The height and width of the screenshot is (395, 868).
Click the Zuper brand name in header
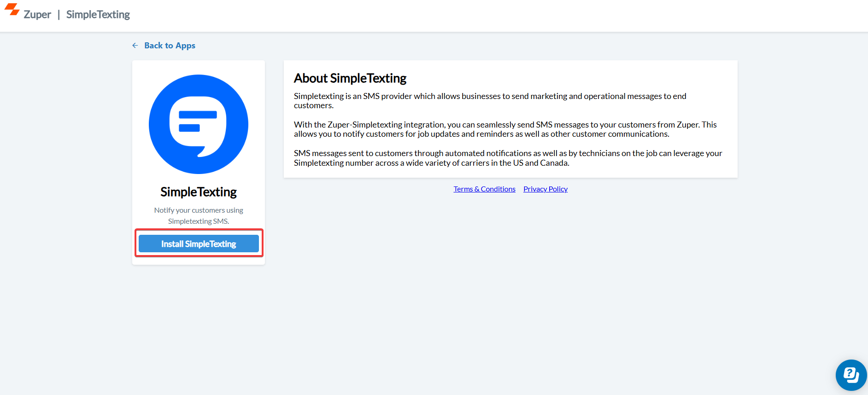37,15
